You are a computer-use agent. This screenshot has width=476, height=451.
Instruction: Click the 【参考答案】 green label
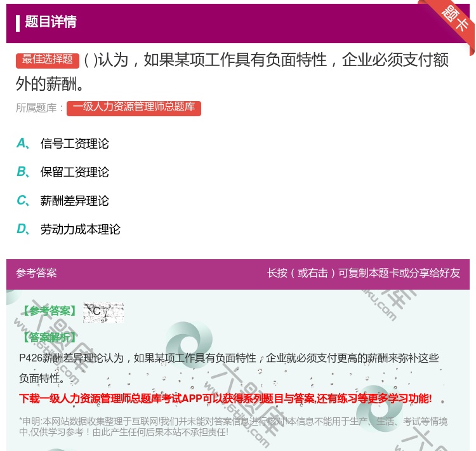[x=49, y=311]
